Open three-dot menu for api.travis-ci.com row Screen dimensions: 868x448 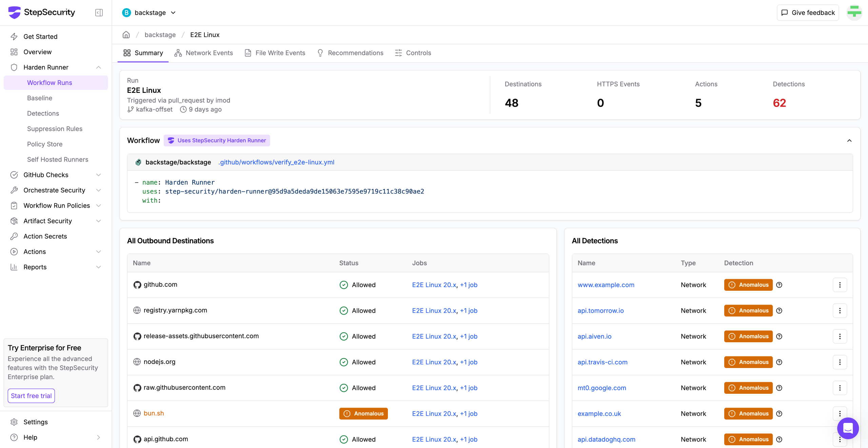point(840,362)
